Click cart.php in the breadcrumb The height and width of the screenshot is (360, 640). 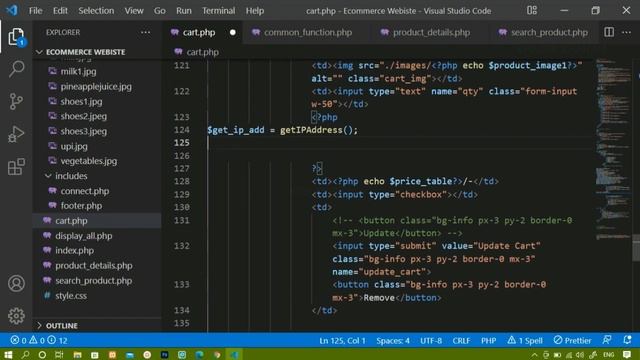click(202, 52)
